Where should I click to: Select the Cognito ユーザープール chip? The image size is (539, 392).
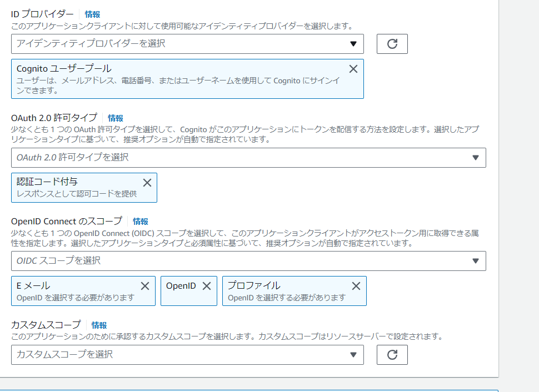coord(167,78)
